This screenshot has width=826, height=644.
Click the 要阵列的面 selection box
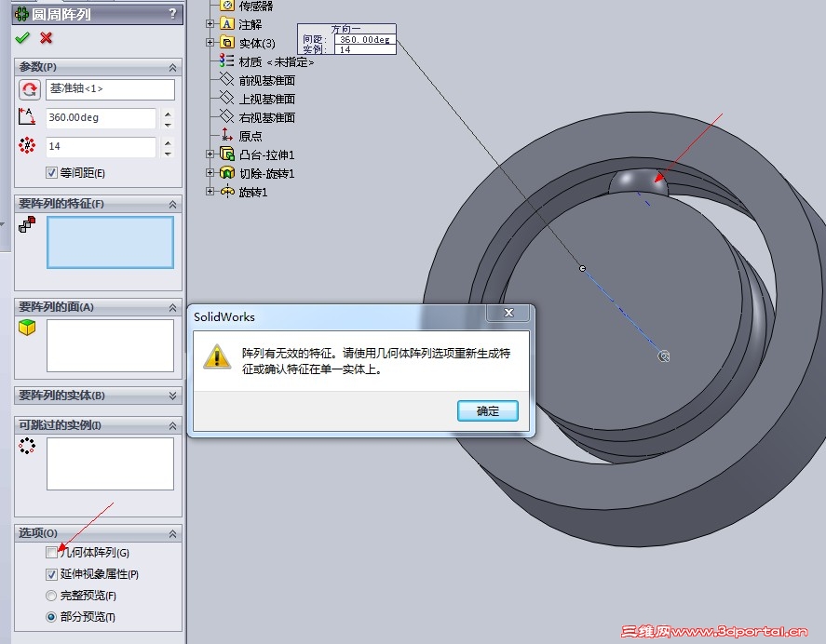tap(110, 345)
